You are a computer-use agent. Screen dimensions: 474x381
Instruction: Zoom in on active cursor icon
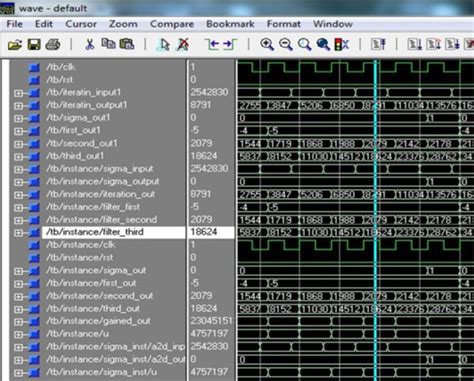point(323,44)
